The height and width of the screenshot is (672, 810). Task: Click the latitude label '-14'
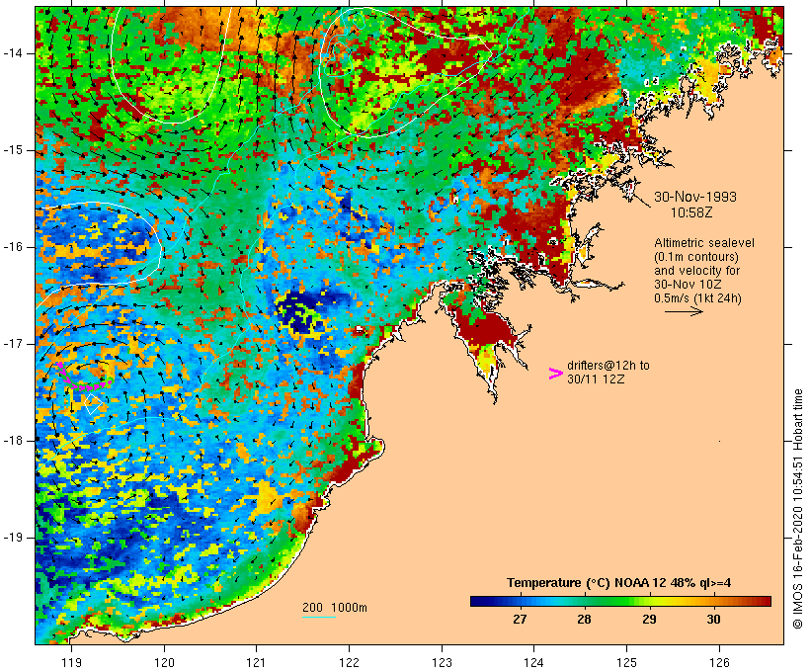click(x=12, y=53)
